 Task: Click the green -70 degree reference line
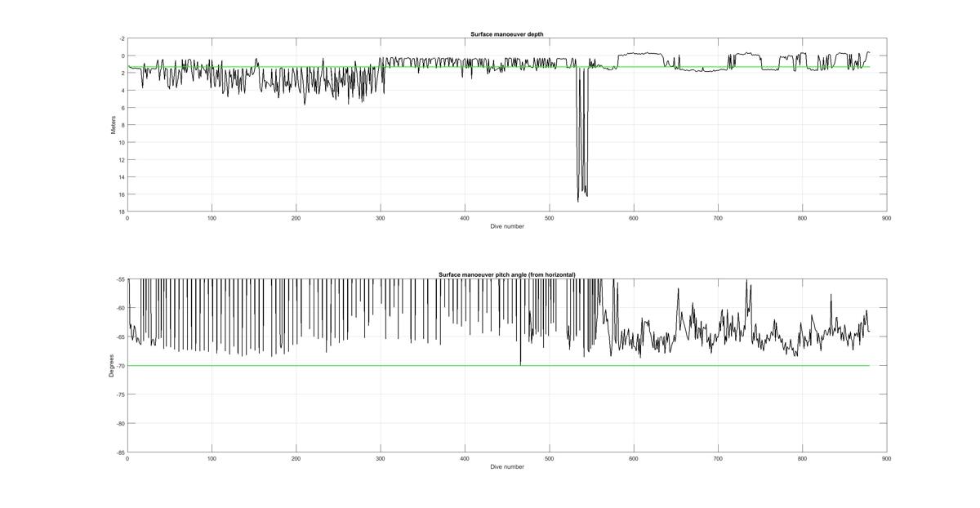pos(498,365)
